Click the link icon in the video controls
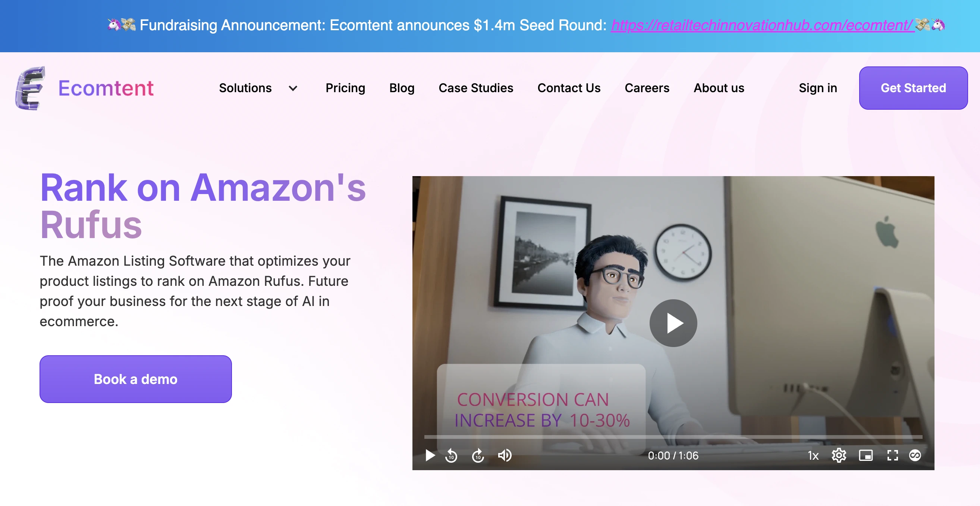The width and height of the screenshot is (980, 506). click(x=915, y=455)
